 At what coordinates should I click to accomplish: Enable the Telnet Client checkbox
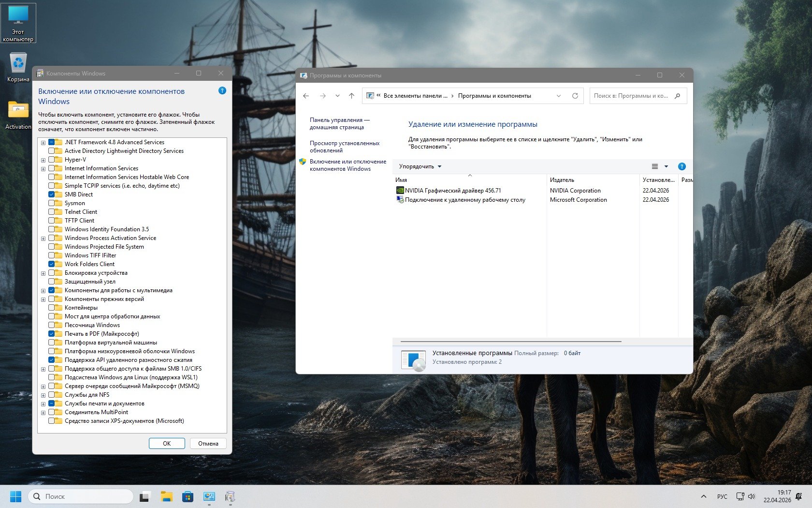[x=52, y=212]
